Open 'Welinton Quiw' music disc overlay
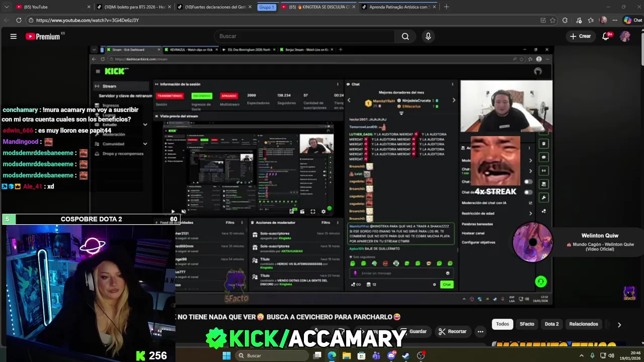Viewport: 644px width, 362px height. (533, 242)
